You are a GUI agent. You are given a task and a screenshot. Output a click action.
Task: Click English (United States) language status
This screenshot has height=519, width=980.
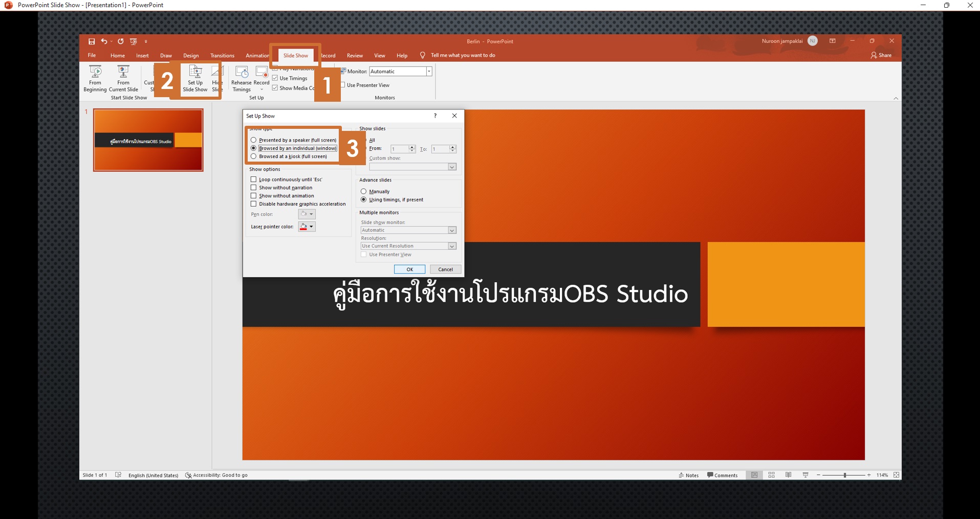click(x=153, y=476)
